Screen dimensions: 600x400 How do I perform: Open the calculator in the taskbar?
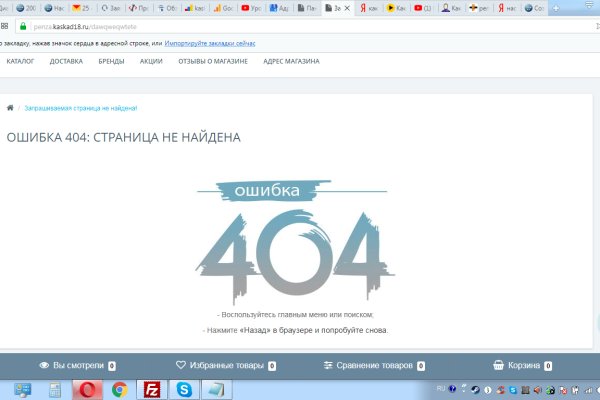55,389
